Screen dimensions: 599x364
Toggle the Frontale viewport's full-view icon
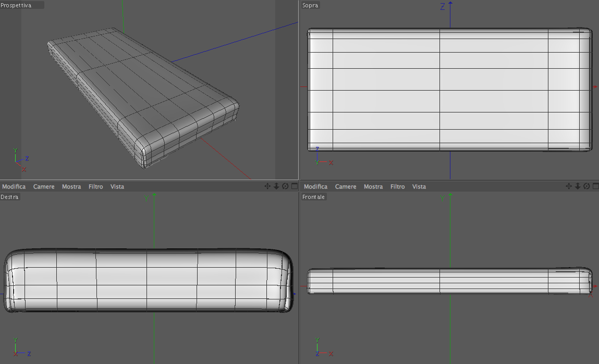[595, 186]
